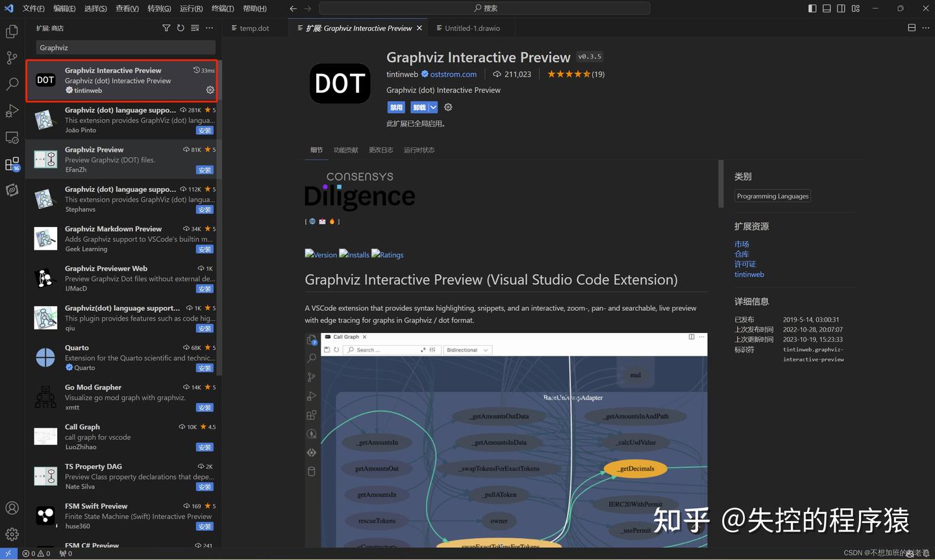Screen dimensions: 935x560
Task: Open the Search view
Action: 12,84
